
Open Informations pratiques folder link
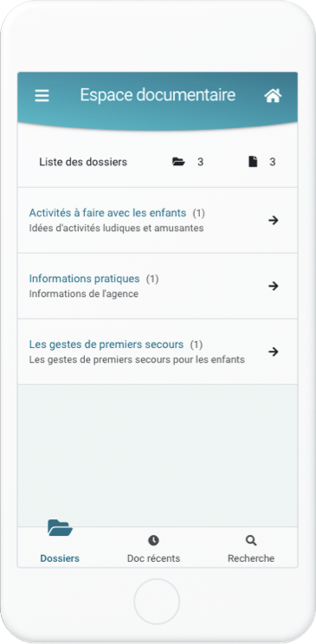(84, 279)
